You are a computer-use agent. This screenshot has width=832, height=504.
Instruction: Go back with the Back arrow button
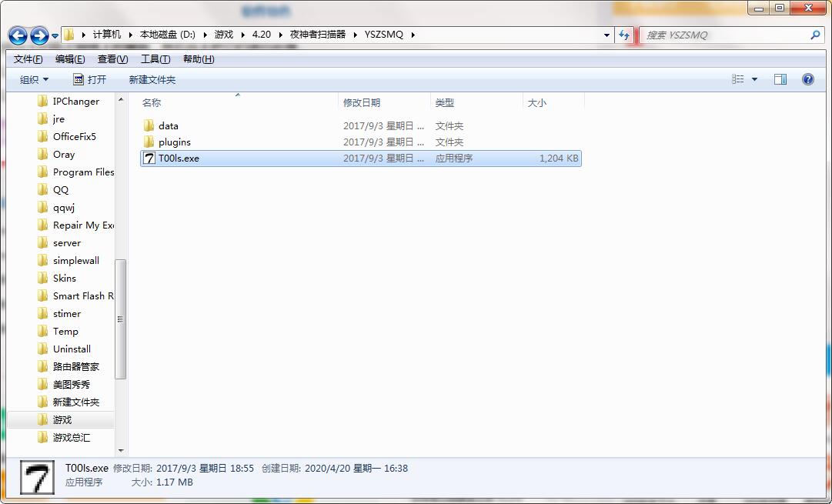click(18, 35)
